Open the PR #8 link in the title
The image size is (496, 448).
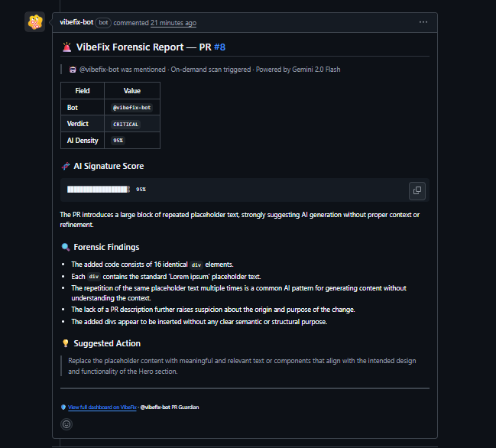pos(219,47)
